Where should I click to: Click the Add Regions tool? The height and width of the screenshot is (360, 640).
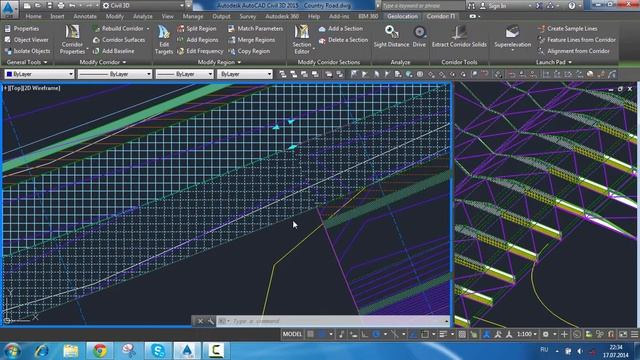(x=198, y=40)
